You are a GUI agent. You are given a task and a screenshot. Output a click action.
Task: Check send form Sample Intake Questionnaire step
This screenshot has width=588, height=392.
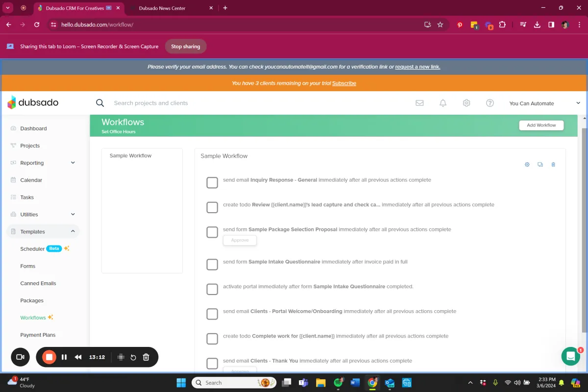coord(212,265)
